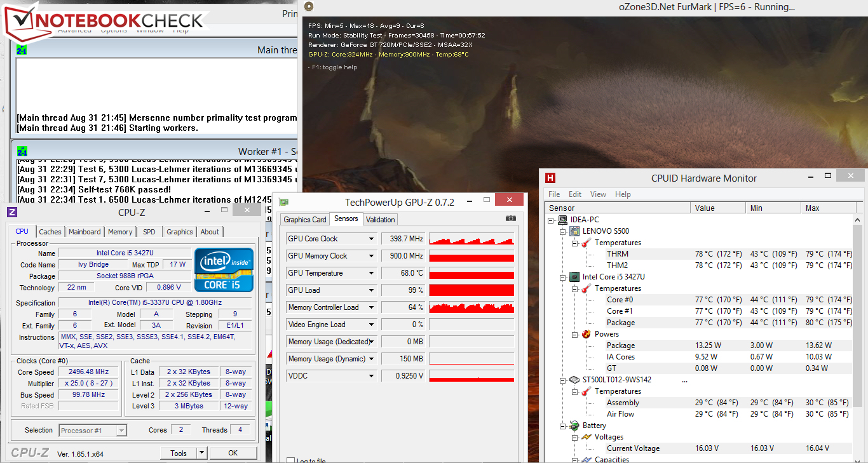Click the Intel Core i5 3427U chip icon
Image resolution: width=868 pixels, height=463 pixels.
point(576,277)
